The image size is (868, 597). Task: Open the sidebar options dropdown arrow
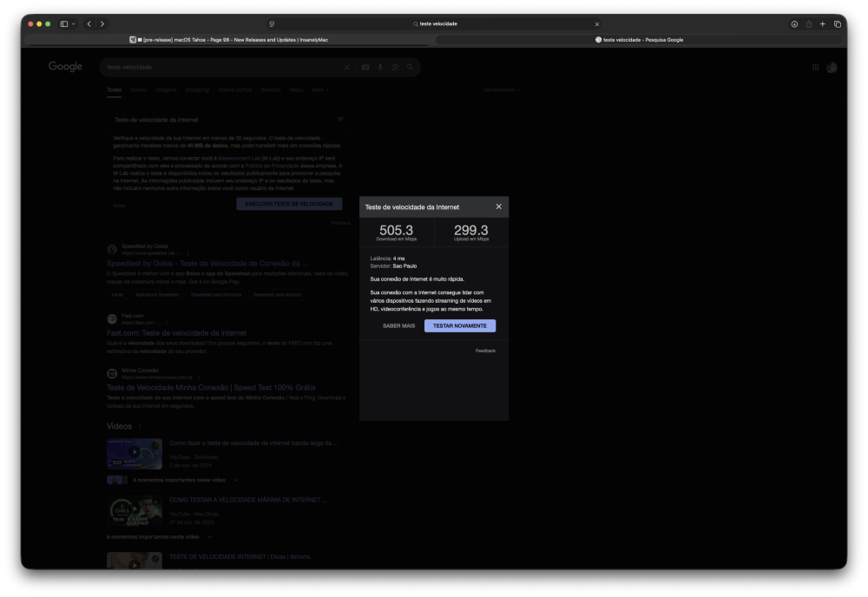[x=74, y=23]
